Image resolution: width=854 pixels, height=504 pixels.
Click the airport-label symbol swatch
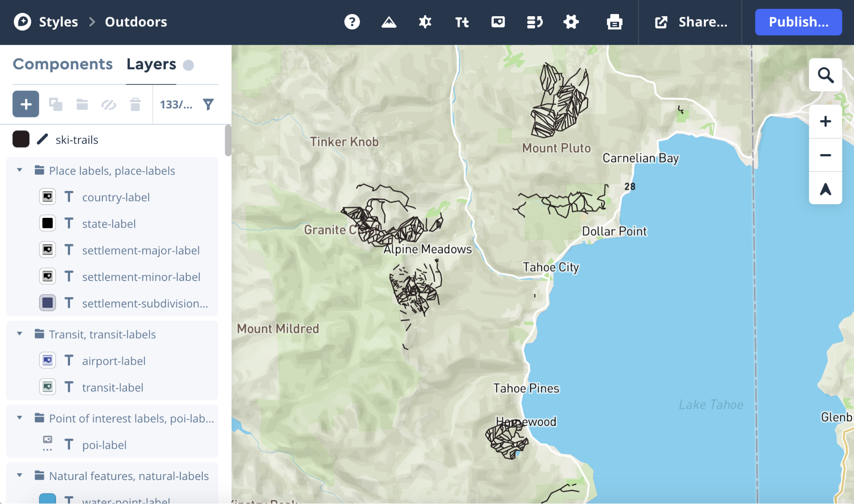(47, 360)
